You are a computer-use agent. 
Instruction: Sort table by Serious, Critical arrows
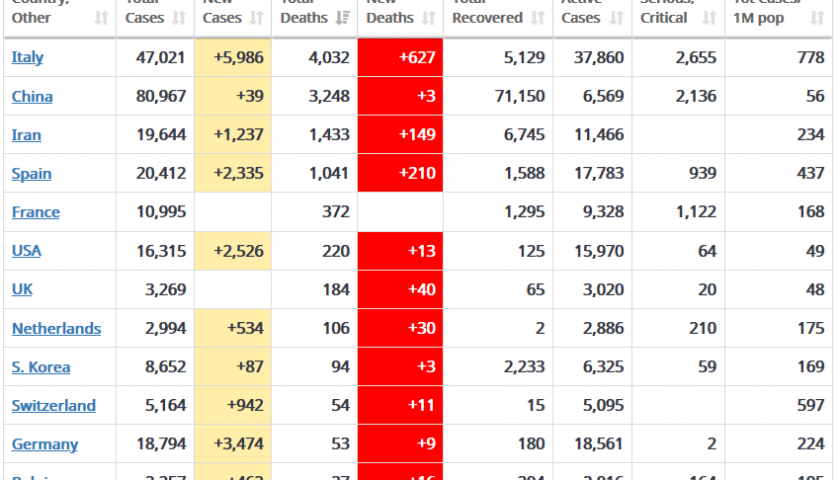709,18
